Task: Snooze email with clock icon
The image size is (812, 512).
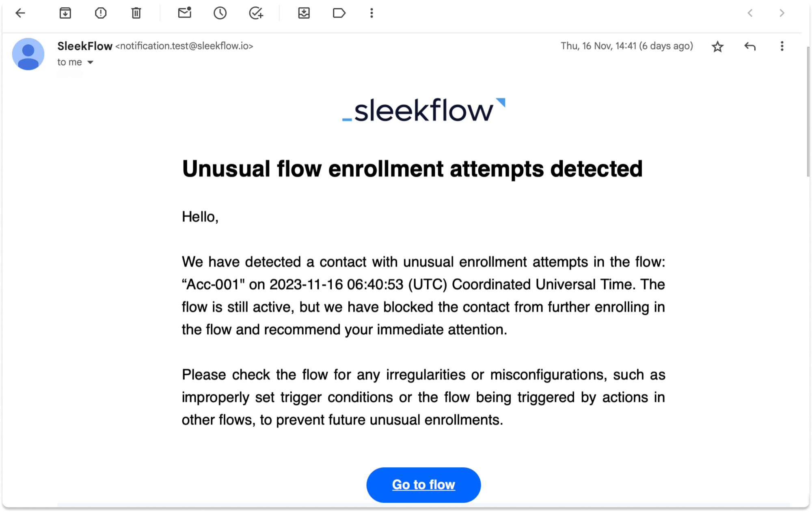Action: click(x=220, y=13)
